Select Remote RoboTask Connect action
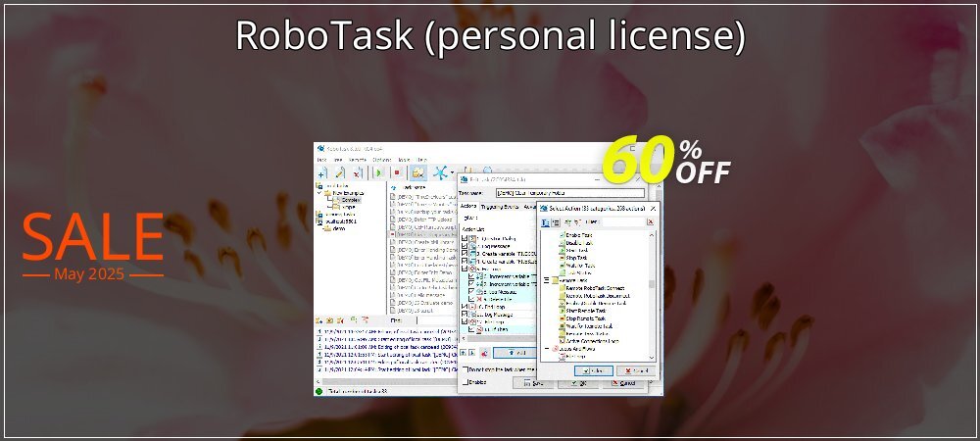Image resolution: width=980 pixels, height=441 pixels. point(593,288)
